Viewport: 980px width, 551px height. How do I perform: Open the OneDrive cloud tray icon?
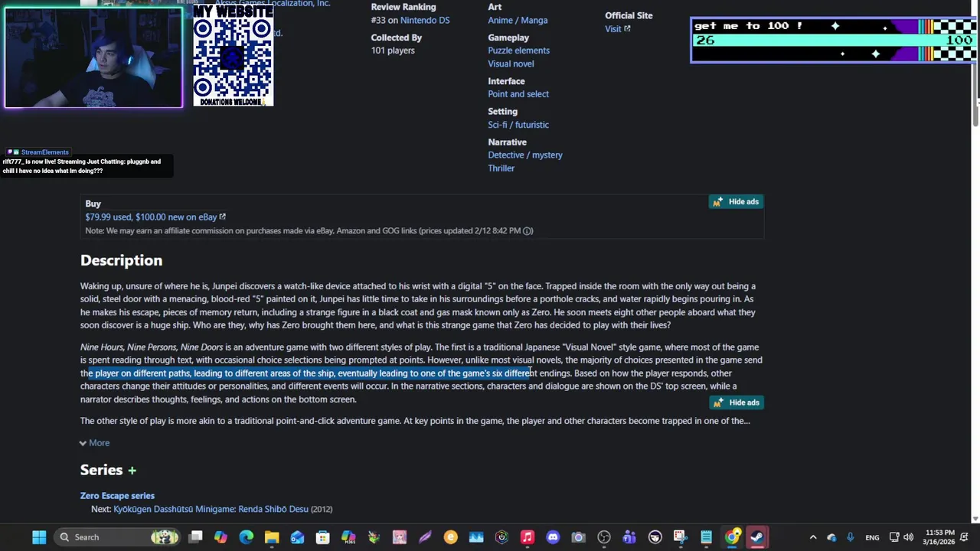(831, 537)
